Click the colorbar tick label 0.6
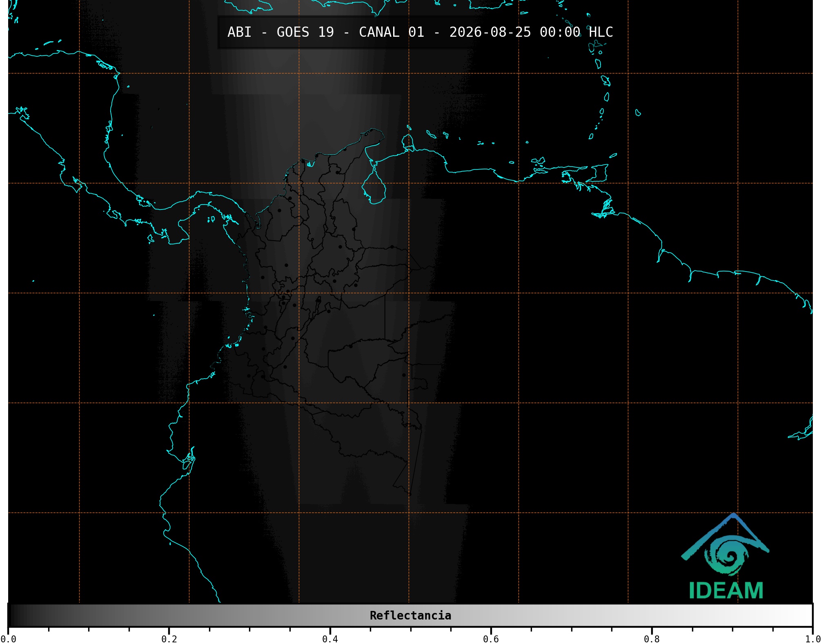Image resolution: width=821 pixels, height=644 pixels. (x=491, y=639)
